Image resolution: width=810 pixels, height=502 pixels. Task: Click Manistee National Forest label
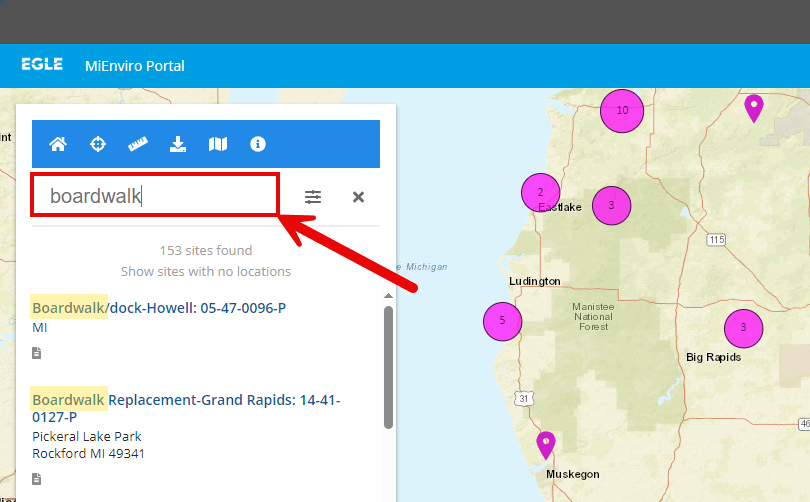[x=593, y=317]
